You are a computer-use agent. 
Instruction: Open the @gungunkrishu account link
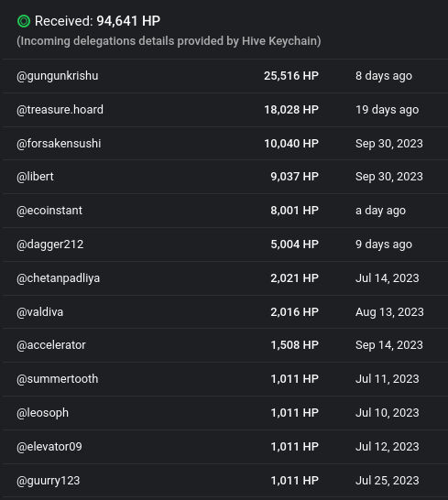pyautogui.click(x=58, y=76)
